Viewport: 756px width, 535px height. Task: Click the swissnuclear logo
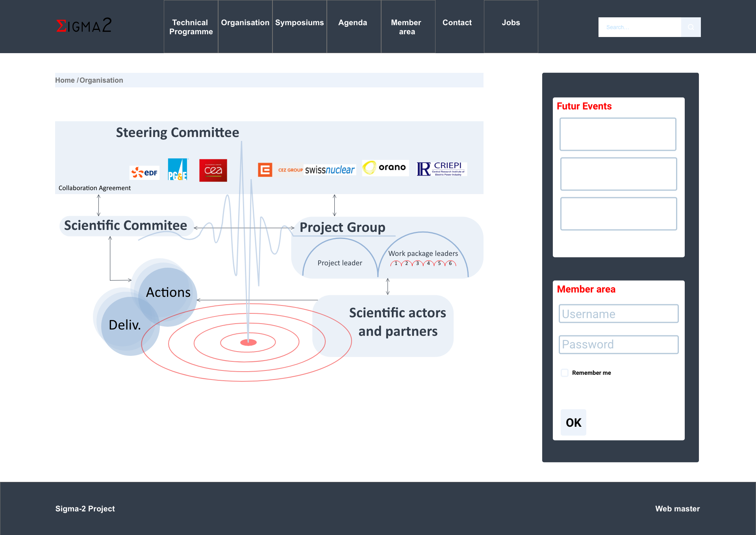coord(330,170)
